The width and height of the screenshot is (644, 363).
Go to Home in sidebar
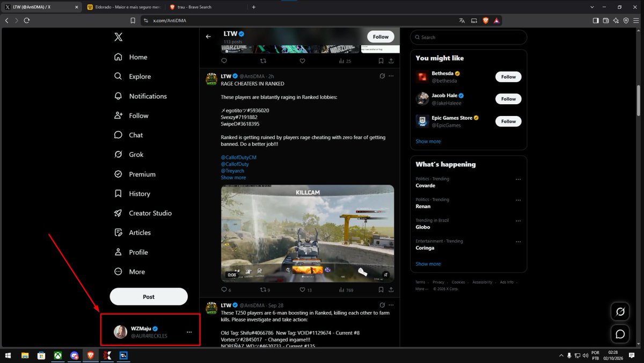[x=130, y=57]
